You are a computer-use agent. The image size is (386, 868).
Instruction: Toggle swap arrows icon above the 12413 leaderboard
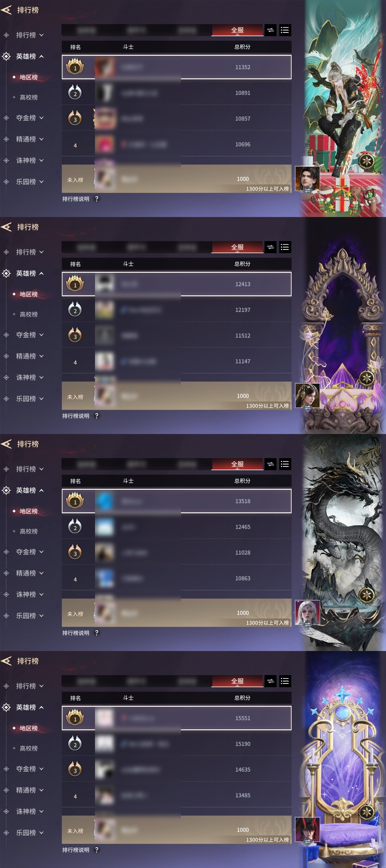pyautogui.click(x=271, y=247)
